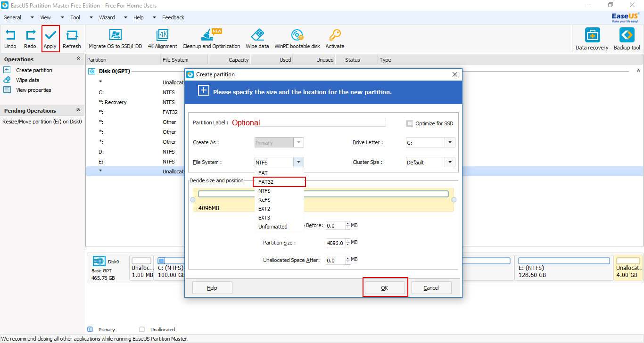Increase Partition Size with up stepper
This screenshot has height=343, width=644.
coord(348,240)
